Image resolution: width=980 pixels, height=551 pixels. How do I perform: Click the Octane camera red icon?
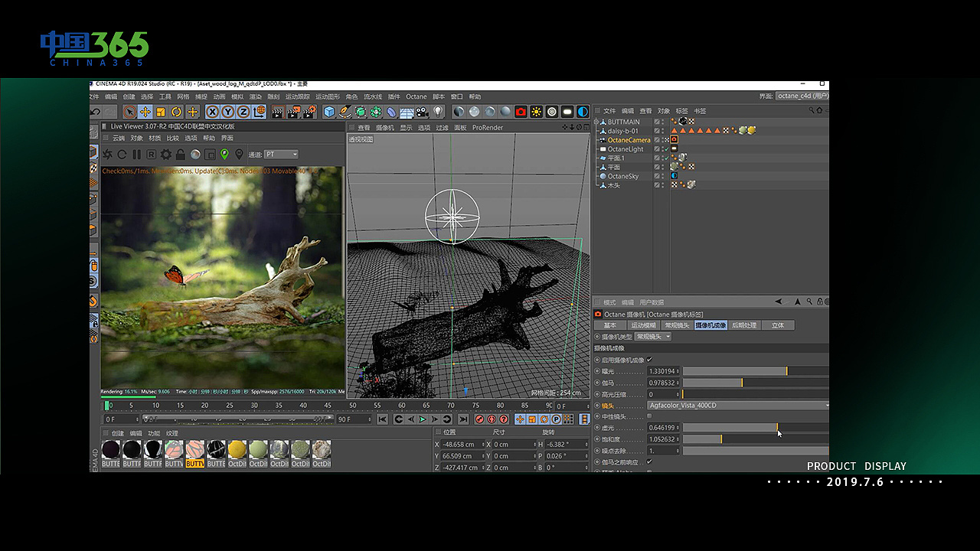click(521, 112)
